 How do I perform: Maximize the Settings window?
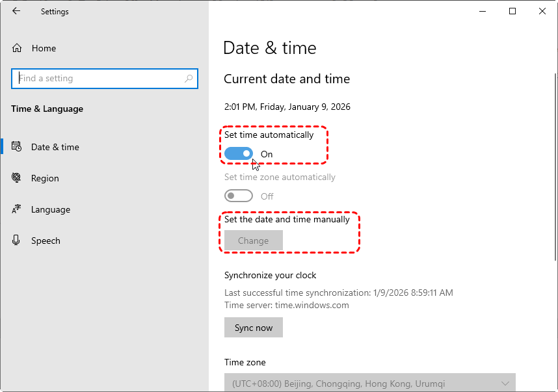pyautogui.click(x=512, y=11)
